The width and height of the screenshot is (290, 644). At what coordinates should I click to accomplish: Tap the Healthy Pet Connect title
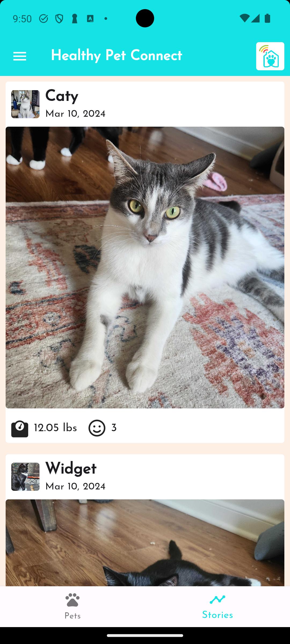(117, 56)
